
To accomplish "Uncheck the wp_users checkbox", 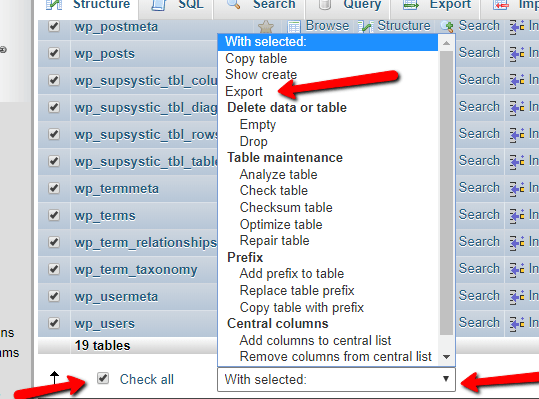I will click(x=54, y=323).
